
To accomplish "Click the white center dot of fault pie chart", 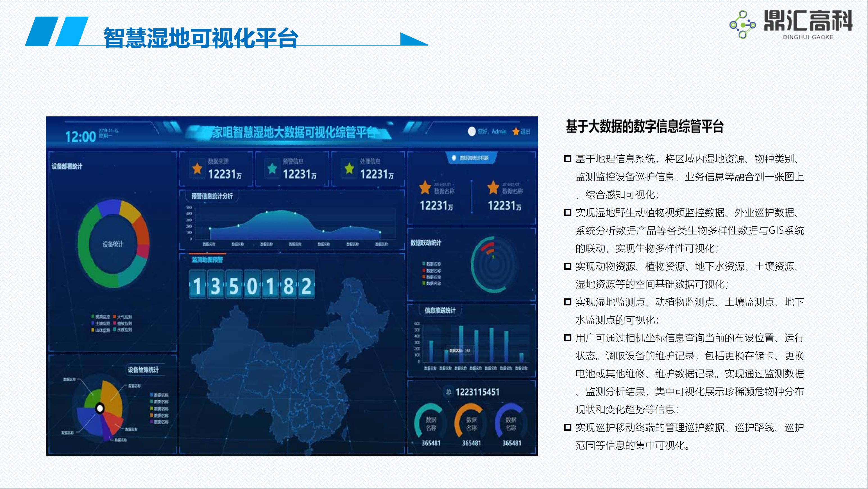I will [100, 409].
